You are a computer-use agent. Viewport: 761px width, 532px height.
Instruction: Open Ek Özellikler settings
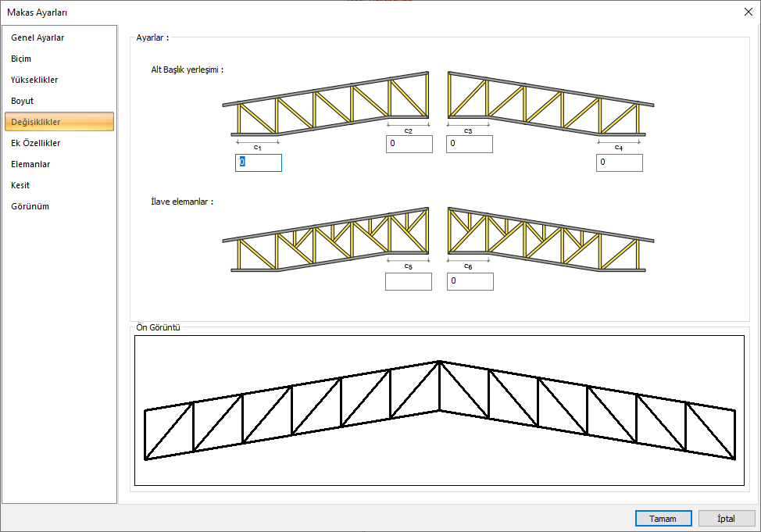coord(36,143)
